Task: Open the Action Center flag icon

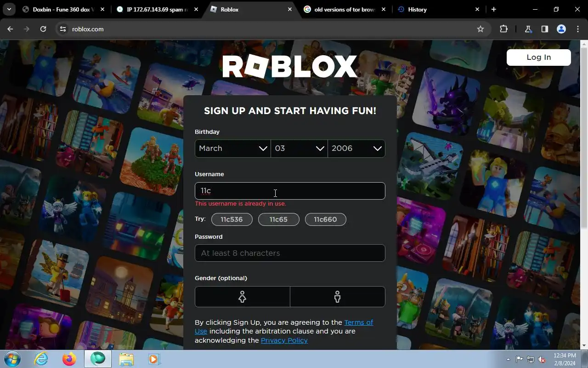Action: pos(519,359)
